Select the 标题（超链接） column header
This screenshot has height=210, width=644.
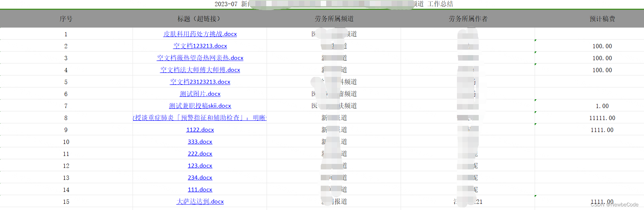click(x=200, y=18)
